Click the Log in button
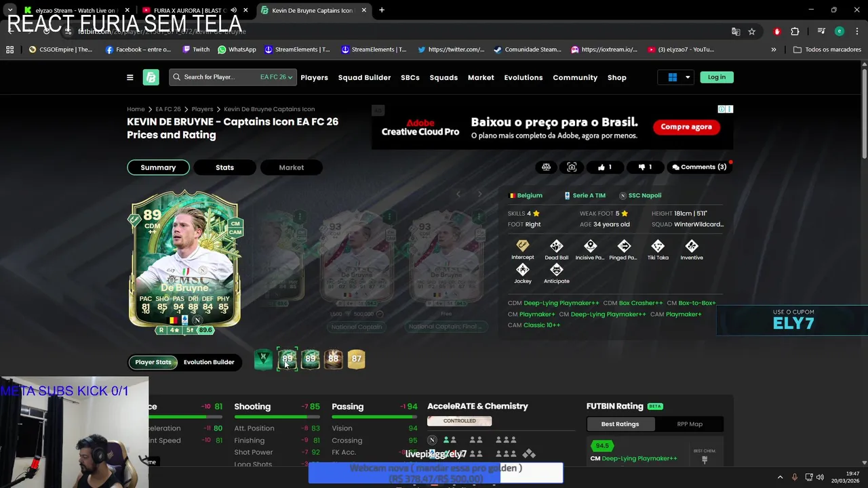 coord(716,77)
